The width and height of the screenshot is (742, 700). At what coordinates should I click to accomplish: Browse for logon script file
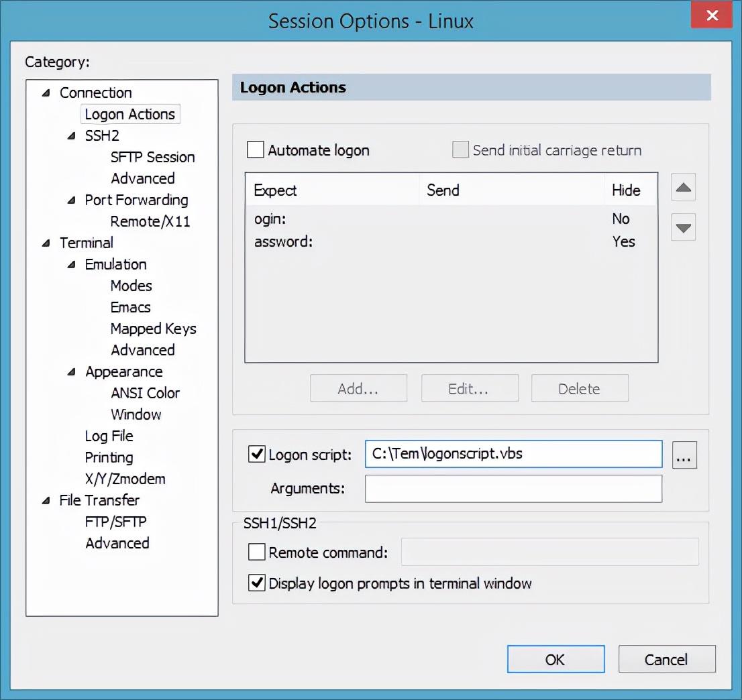684,455
